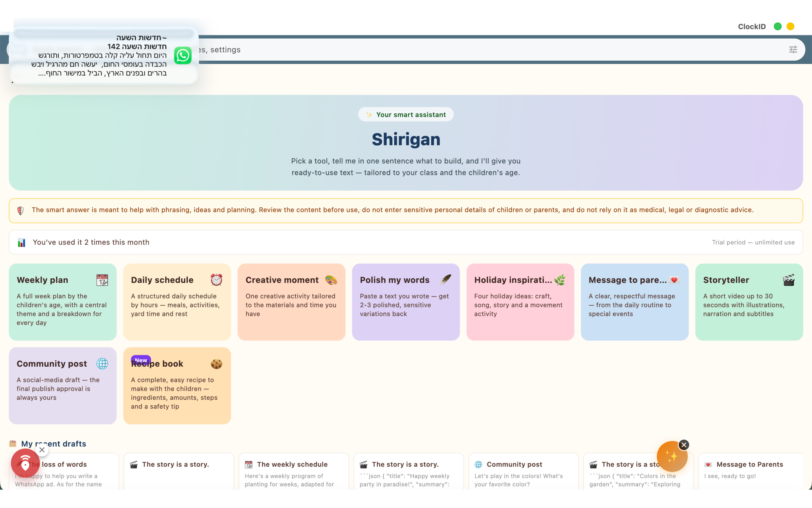Click the calendar icon on 'The weekly schedule' draft
The width and height of the screenshot is (812, 508).
pos(249,464)
